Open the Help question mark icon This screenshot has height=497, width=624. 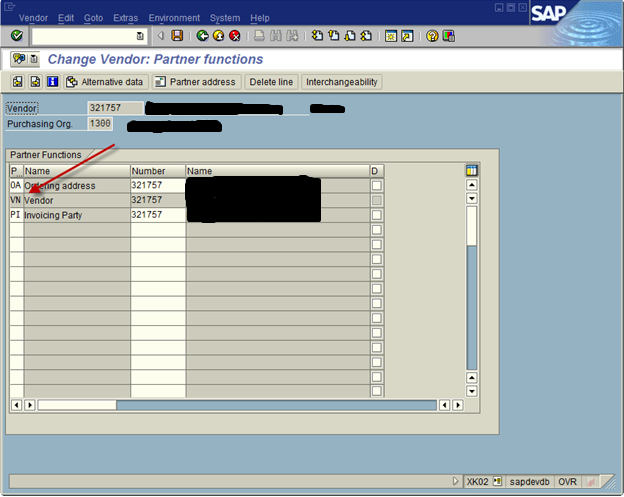click(432, 36)
